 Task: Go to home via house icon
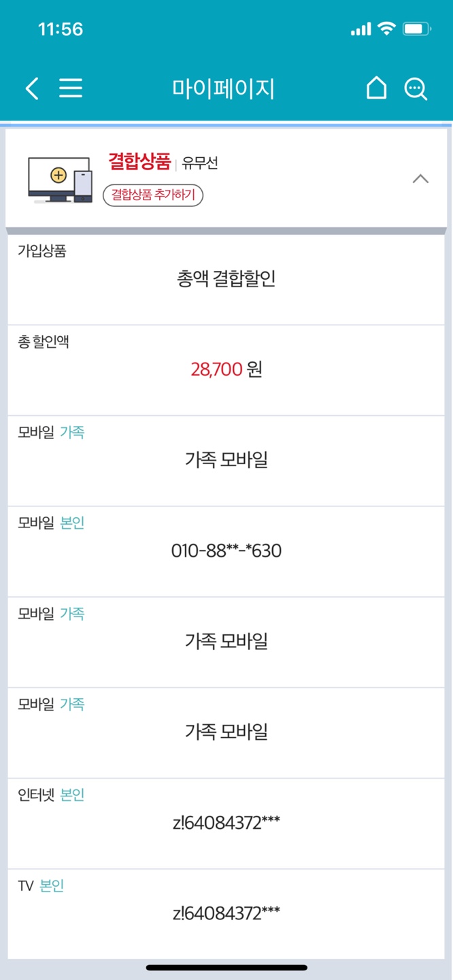376,88
